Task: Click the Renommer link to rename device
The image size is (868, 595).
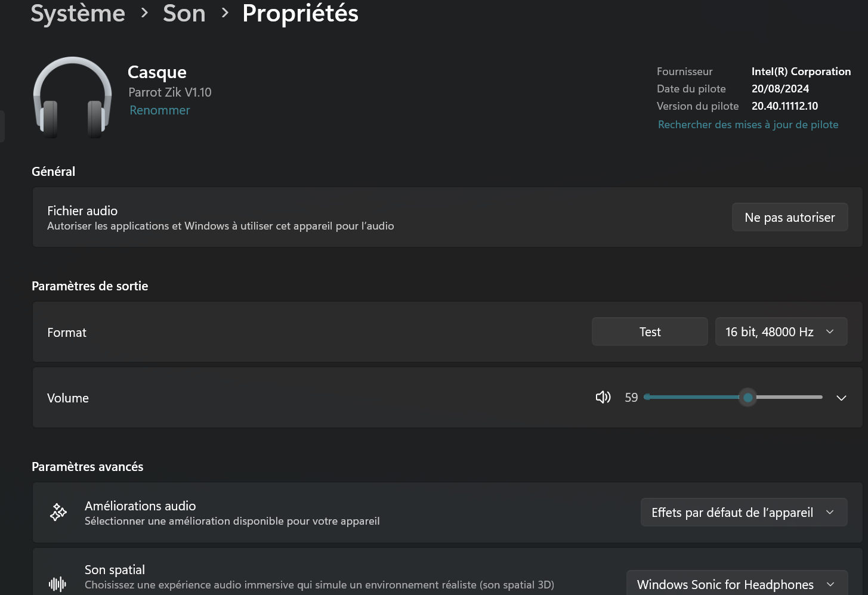Action: click(x=160, y=110)
